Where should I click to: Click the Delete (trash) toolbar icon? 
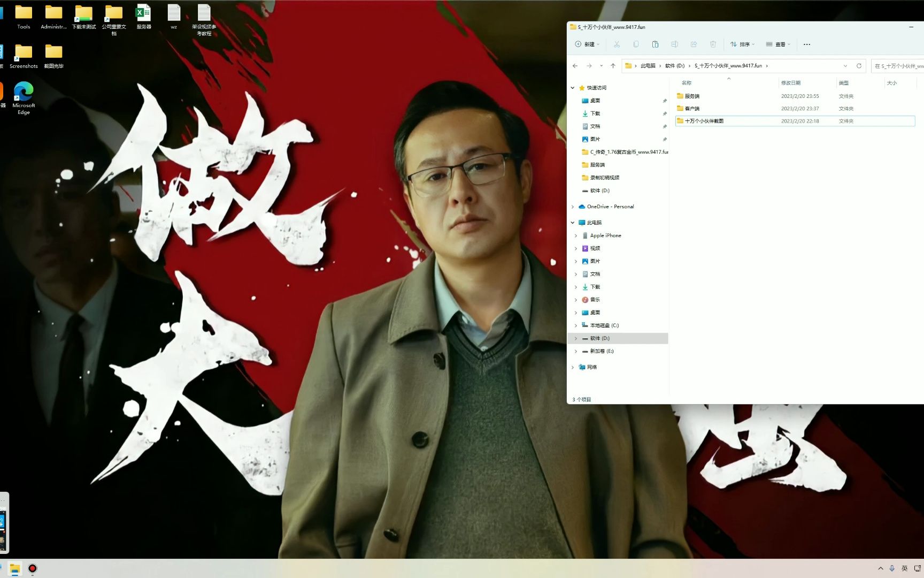[713, 44]
